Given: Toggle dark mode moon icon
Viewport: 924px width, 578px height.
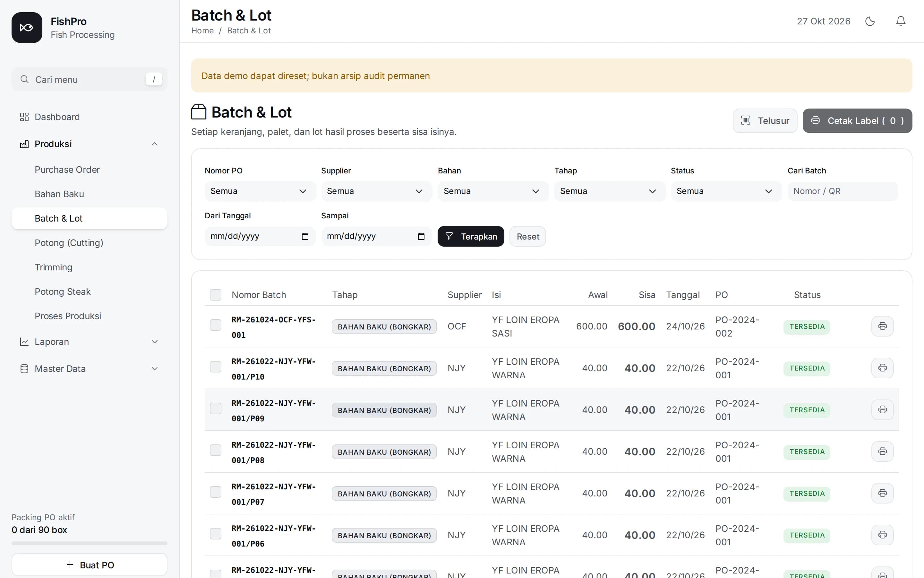Looking at the screenshot, I should tap(870, 21).
